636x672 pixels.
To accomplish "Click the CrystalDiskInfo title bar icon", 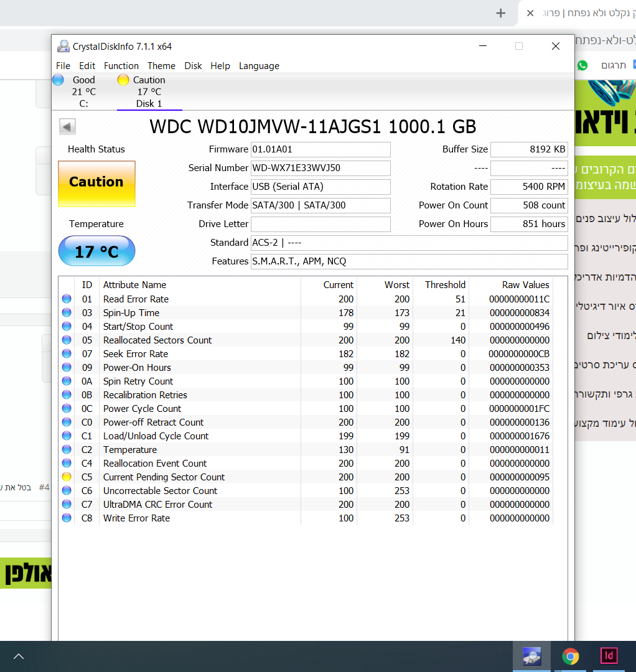I will [63, 46].
